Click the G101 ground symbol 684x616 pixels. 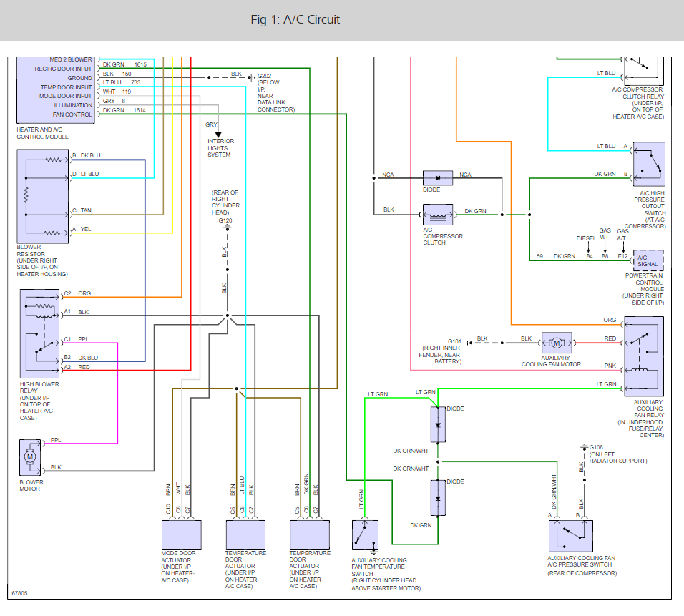469,343
